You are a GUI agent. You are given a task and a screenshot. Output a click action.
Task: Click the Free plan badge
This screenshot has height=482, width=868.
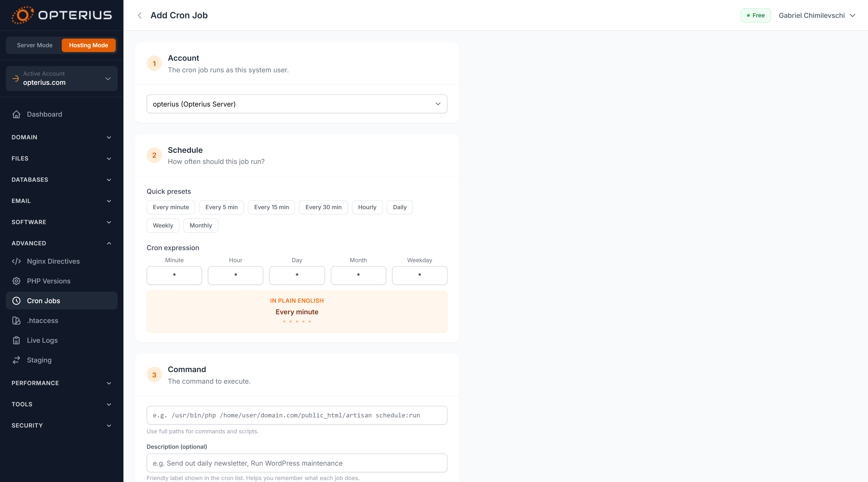tap(755, 15)
